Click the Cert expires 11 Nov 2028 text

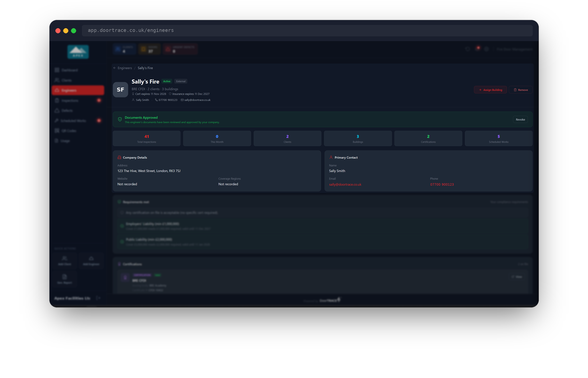(x=151, y=94)
